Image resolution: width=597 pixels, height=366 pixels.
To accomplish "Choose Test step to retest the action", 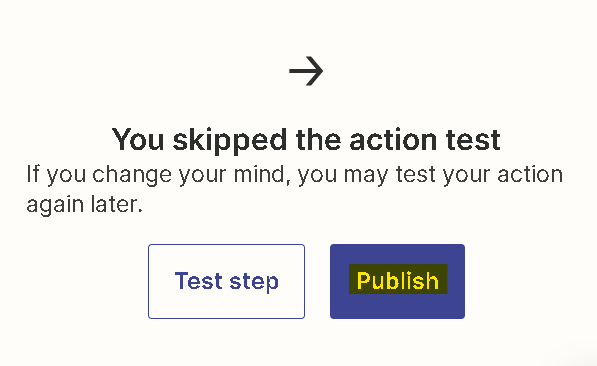I will point(226,281).
